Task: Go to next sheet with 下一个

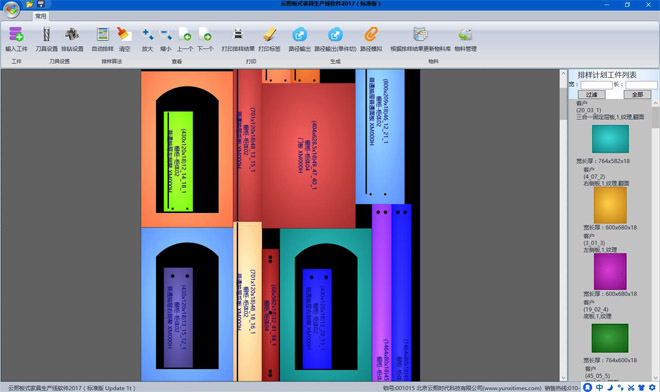Action: tap(205, 39)
